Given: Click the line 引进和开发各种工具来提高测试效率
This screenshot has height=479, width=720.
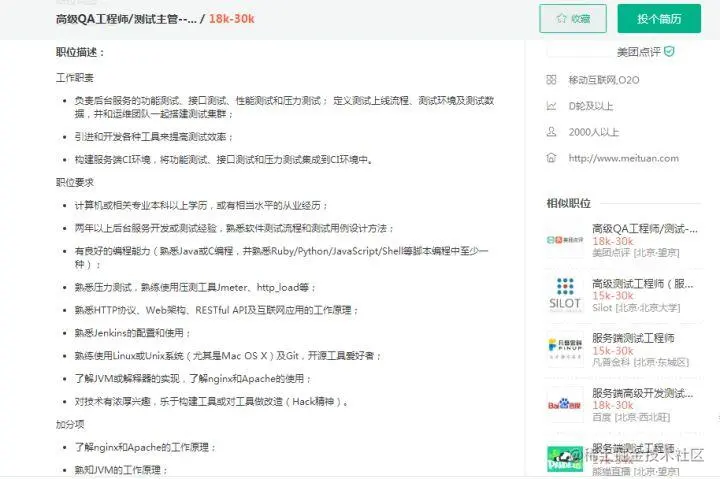Looking at the screenshot, I should (154, 137).
